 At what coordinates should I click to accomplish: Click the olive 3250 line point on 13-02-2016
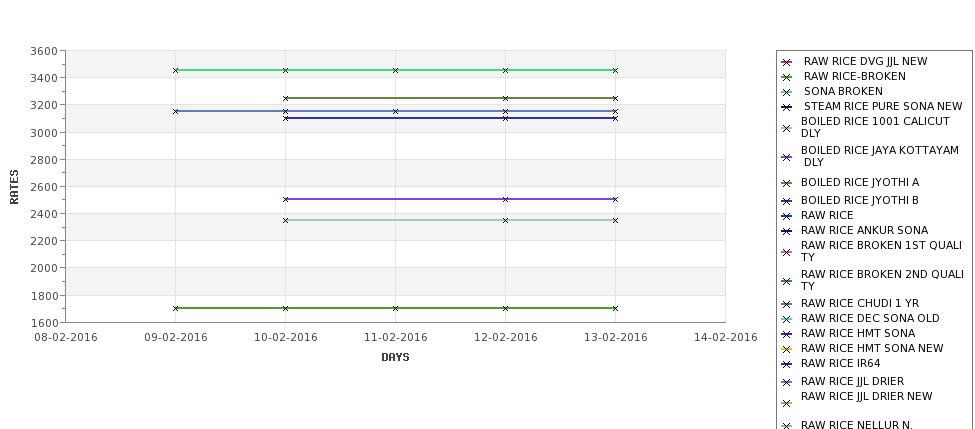click(616, 98)
